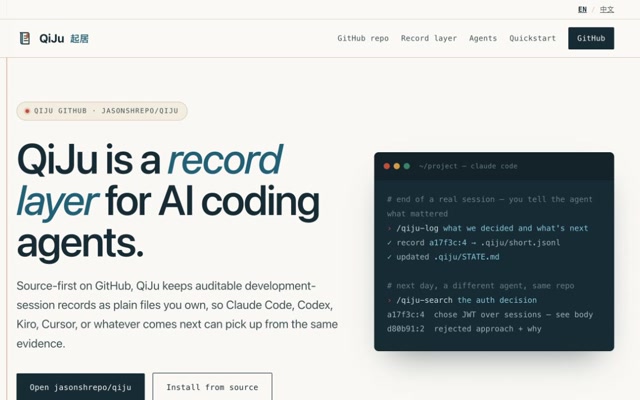Click the 'Source-first on GitHub' paragraph
The width and height of the screenshot is (640, 400).
[177, 314]
